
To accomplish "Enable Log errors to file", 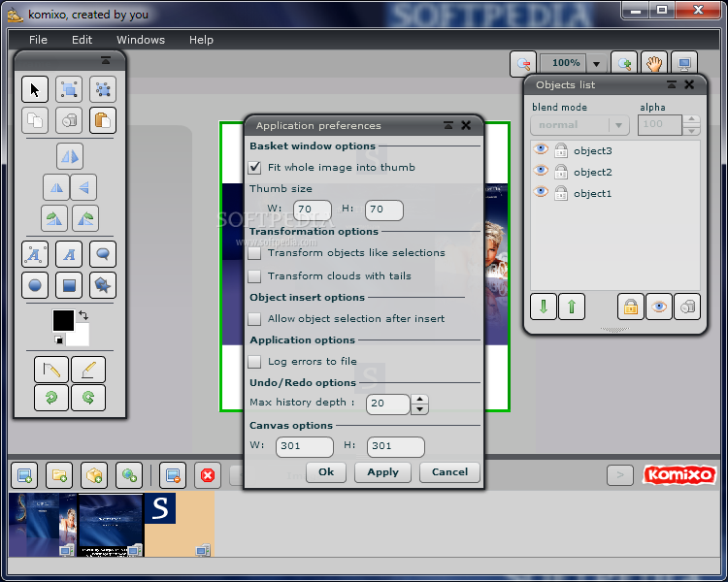I will (254, 362).
